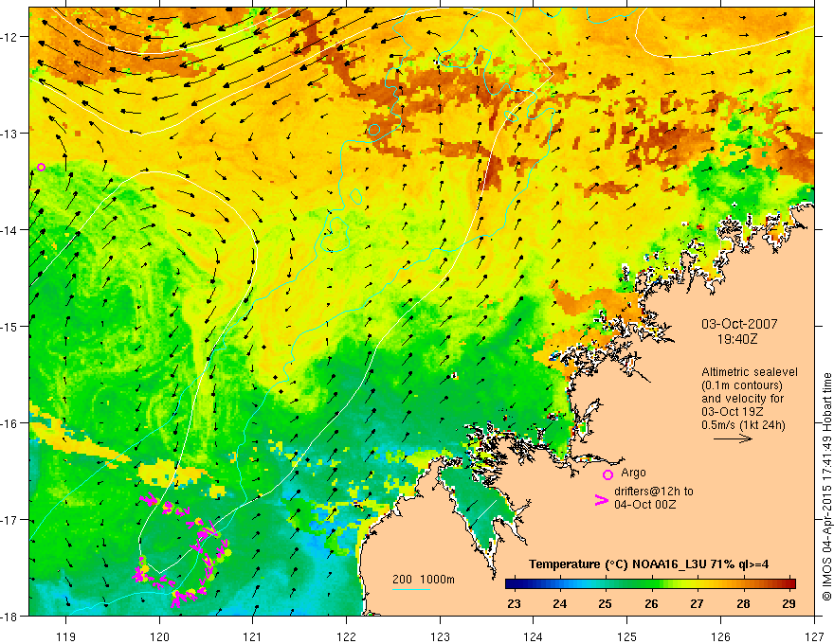
Task: Click the 23 value on the color scale
Action: (514, 603)
